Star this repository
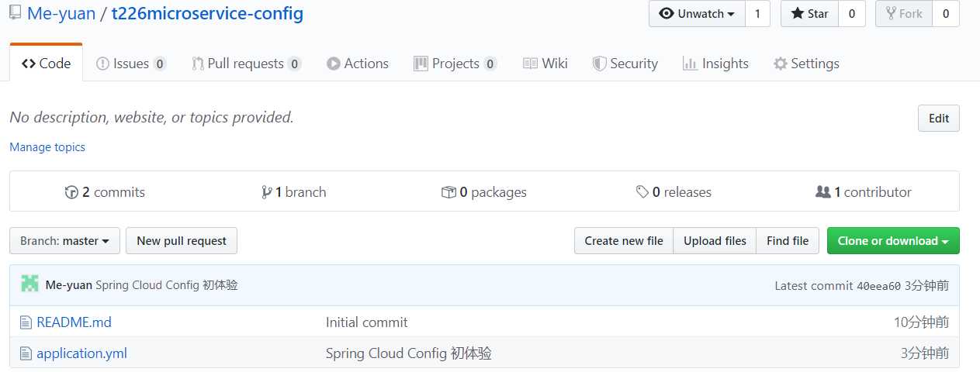980x372 pixels. (x=809, y=14)
